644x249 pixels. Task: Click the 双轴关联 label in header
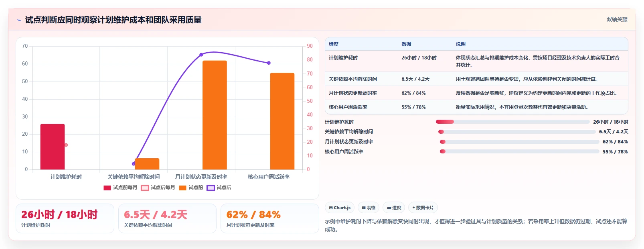pos(617,19)
